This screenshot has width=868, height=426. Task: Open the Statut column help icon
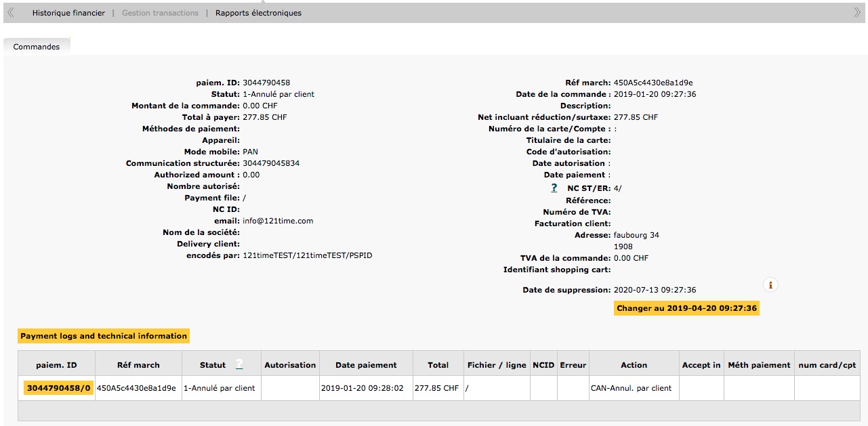[239, 365]
